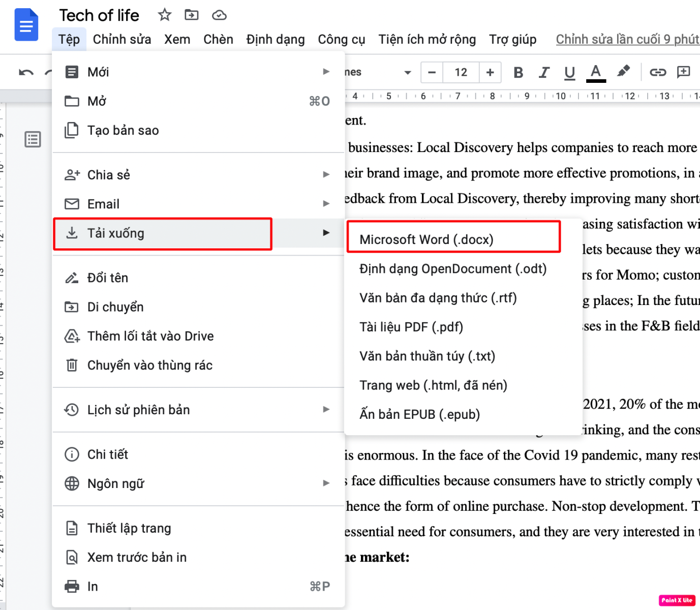Open the Tệp menu
Image resolution: width=700 pixels, height=610 pixels.
click(69, 40)
